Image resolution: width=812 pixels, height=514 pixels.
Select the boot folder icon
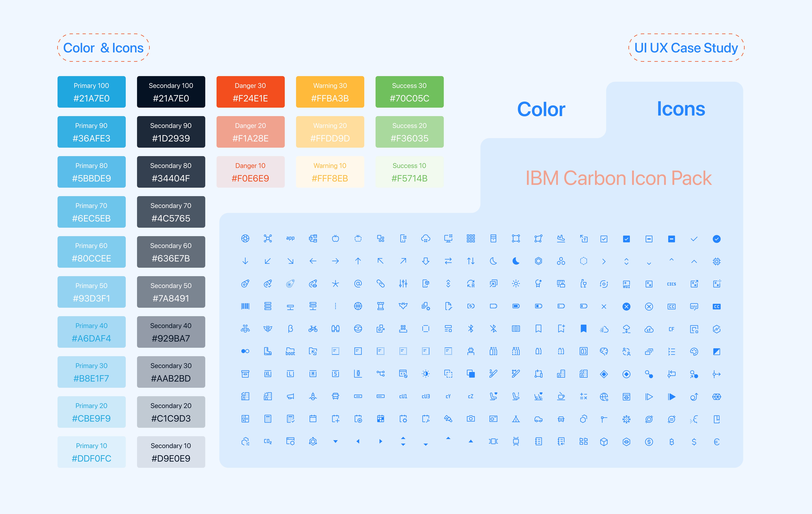coord(290,351)
